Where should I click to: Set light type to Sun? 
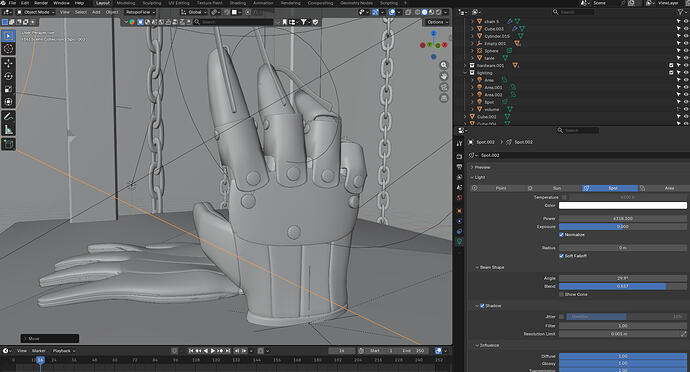[x=554, y=188]
